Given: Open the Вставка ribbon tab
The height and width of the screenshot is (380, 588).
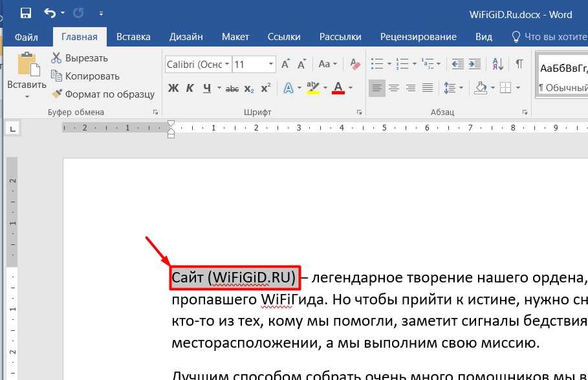Looking at the screenshot, I should (133, 37).
